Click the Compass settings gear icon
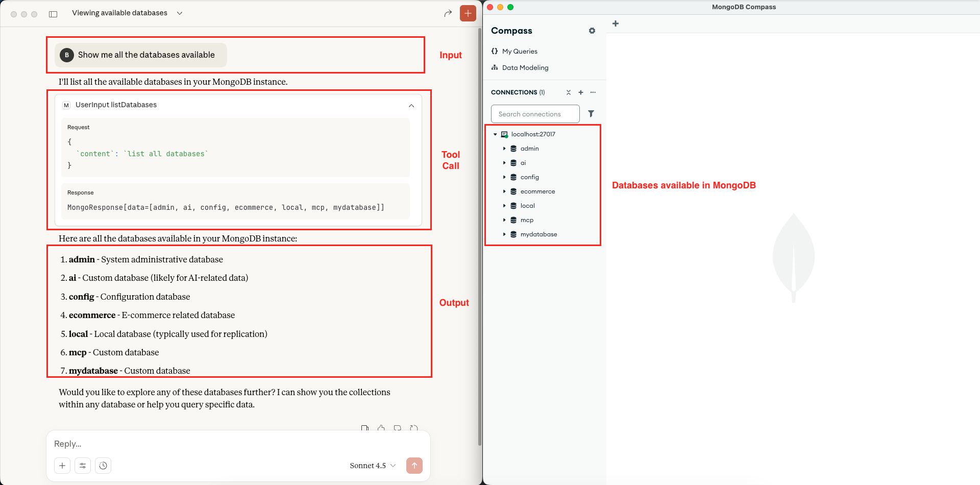The image size is (980, 485). click(592, 31)
